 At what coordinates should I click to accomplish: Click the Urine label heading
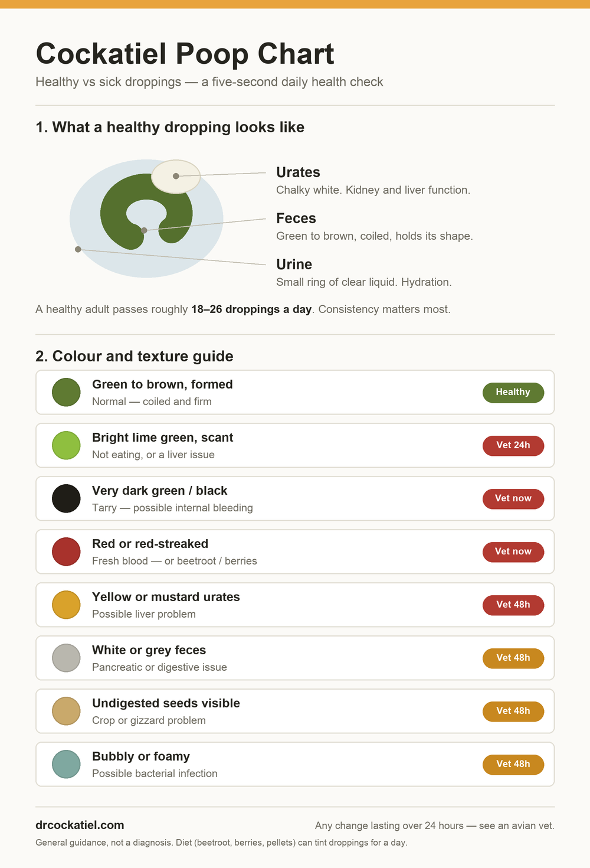click(x=294, y=265)
